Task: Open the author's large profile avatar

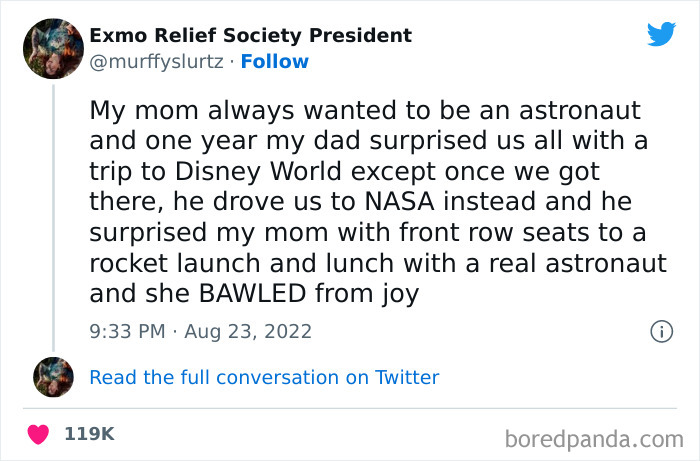Action: coord(52,48)
